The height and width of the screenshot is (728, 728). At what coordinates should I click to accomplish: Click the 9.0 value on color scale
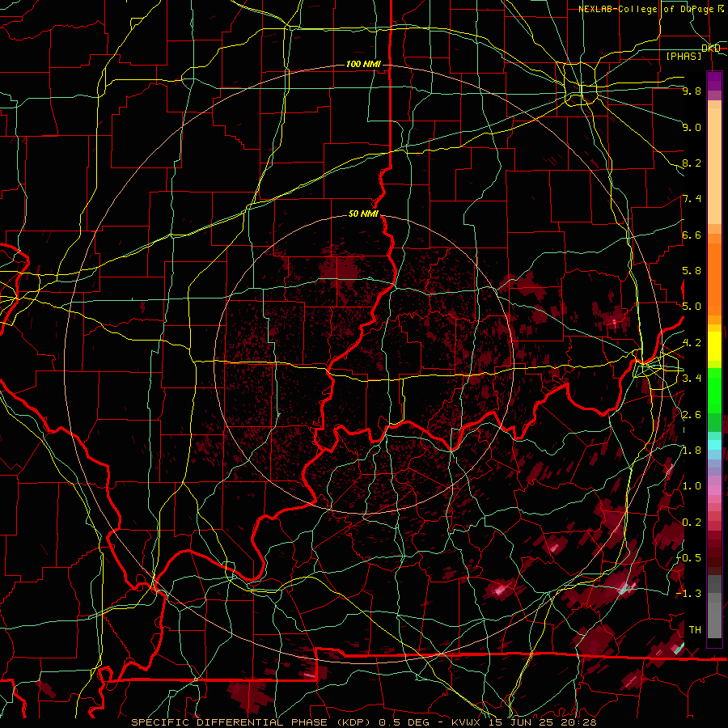coord(692,127)
